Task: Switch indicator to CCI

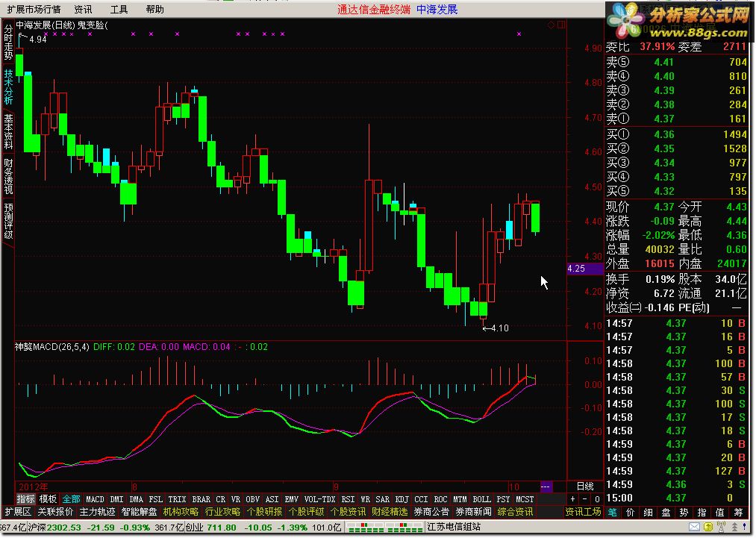Action: click(421, 499)
